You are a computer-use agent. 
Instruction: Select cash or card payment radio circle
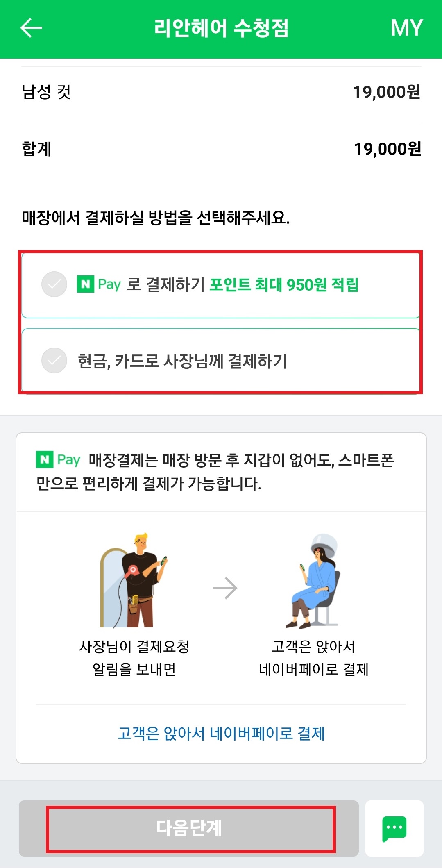click(54, 360)
